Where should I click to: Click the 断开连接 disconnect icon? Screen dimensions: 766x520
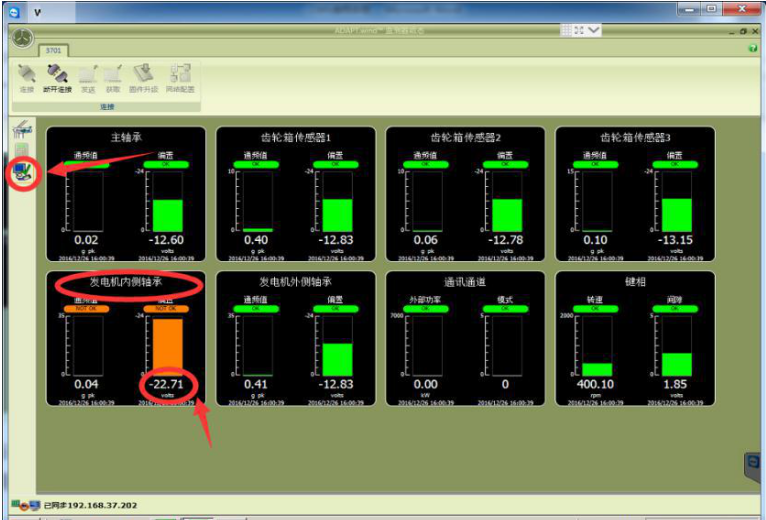57,74
